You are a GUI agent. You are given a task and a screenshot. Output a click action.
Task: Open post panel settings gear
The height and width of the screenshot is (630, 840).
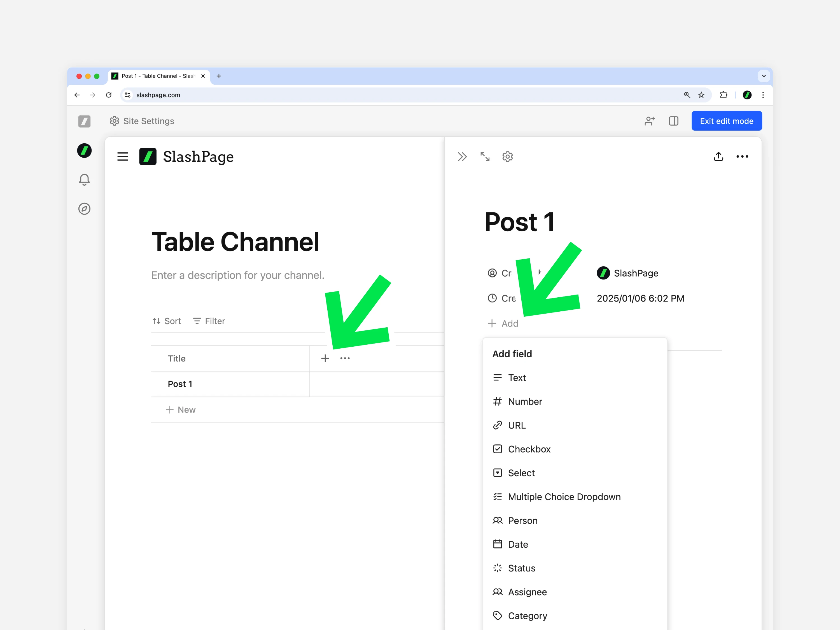click(508, 157)
